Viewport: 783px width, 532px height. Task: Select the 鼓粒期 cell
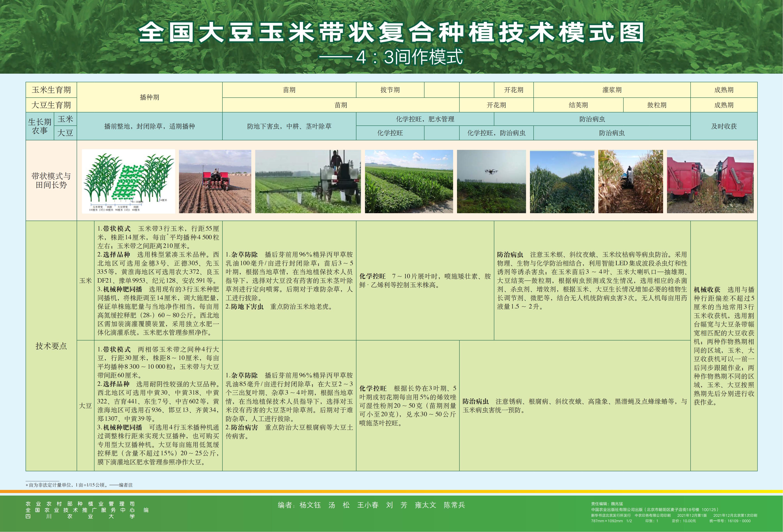coord(657,105)
